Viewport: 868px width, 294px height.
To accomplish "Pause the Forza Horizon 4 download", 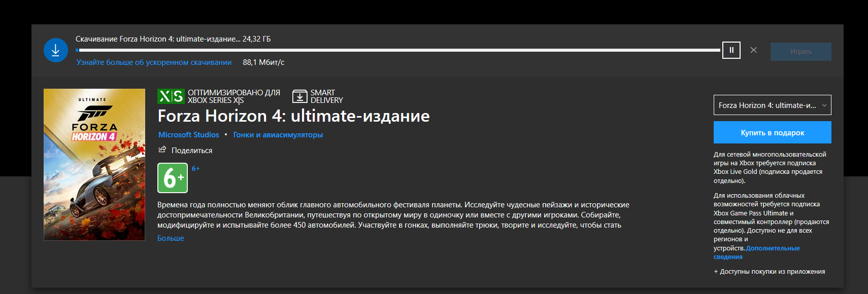I will 731,50.
